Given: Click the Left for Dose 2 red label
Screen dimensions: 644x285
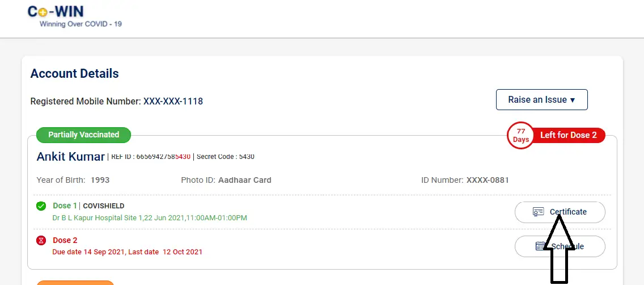Looking at the screenshot, I should point(568,135).
